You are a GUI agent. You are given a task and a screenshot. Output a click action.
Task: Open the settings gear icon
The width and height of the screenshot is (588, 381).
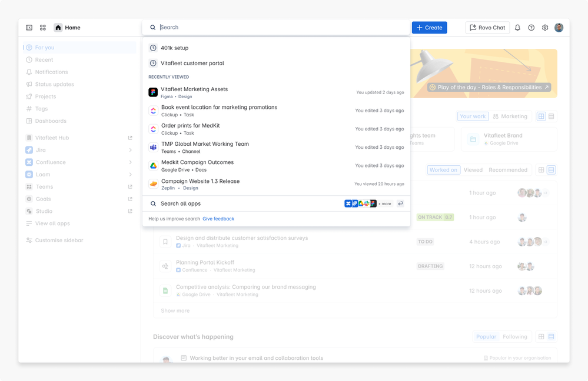point(545,28)
